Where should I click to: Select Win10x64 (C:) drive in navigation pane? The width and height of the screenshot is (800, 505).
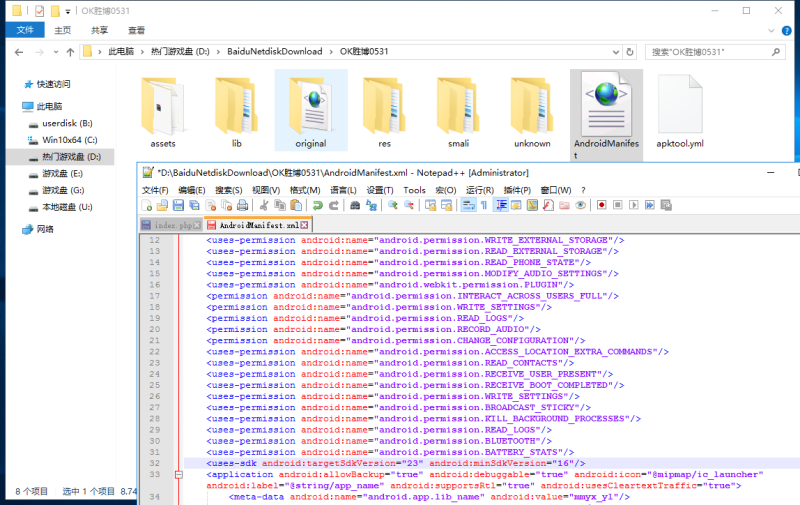69,140
